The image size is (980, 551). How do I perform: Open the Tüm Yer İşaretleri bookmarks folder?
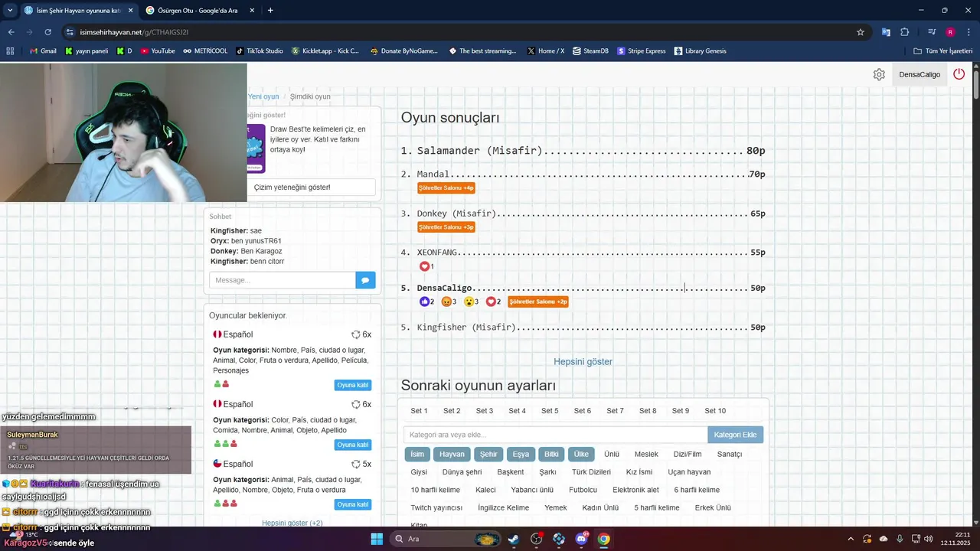[943, 51]
